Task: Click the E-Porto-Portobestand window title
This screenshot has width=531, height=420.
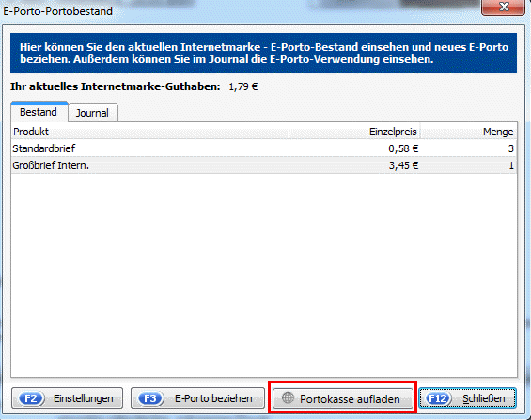Action: 58,11
